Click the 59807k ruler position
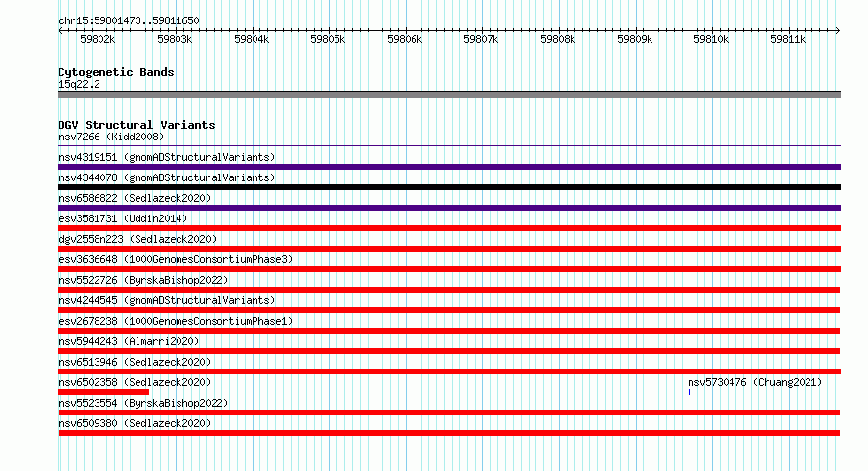 pos(481,39)
